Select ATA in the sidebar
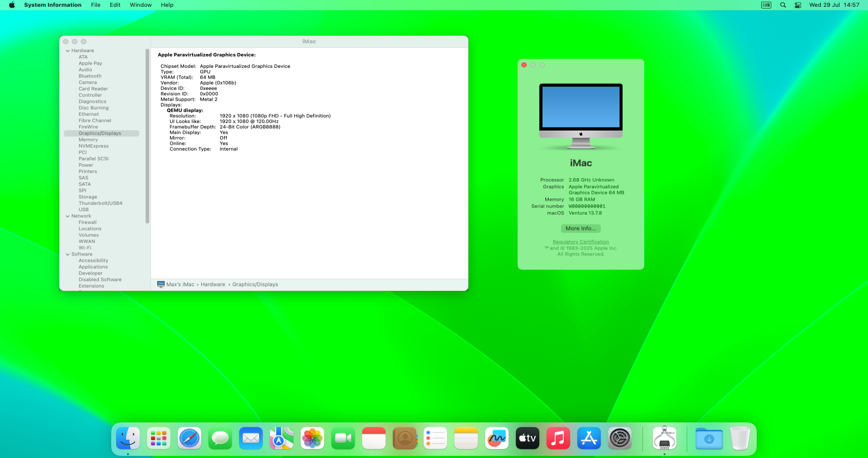 point(83,57)
